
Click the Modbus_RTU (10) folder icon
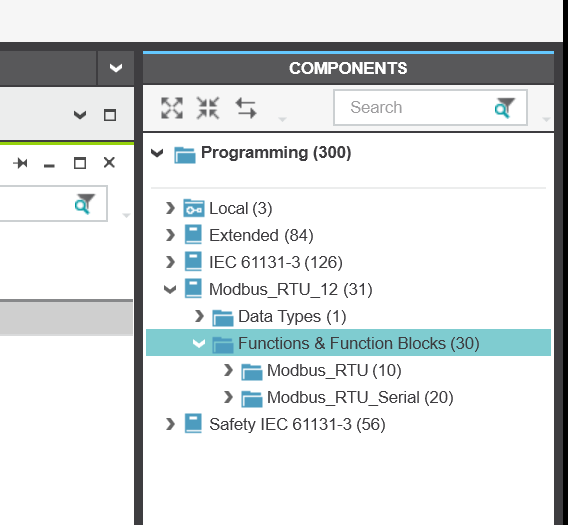[x=252, y=372]
